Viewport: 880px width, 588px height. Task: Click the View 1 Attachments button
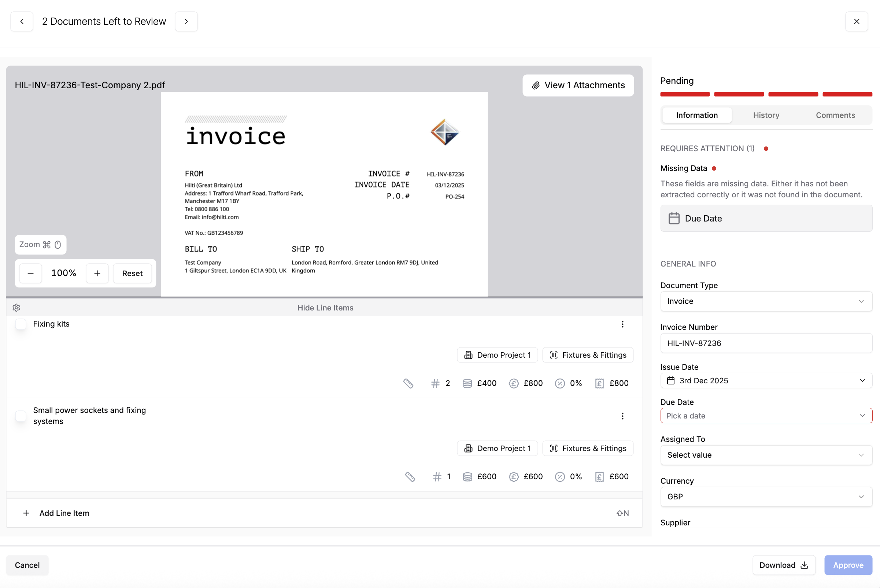tap(578, 86)
